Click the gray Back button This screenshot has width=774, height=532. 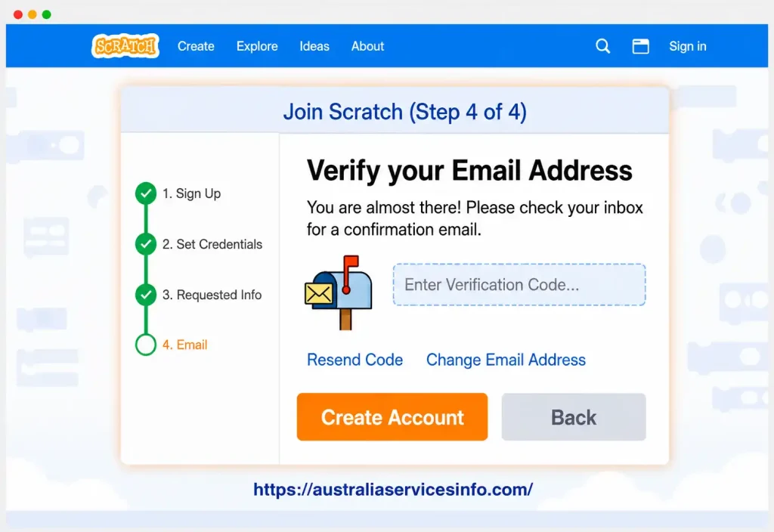click(x=574, y=417)
